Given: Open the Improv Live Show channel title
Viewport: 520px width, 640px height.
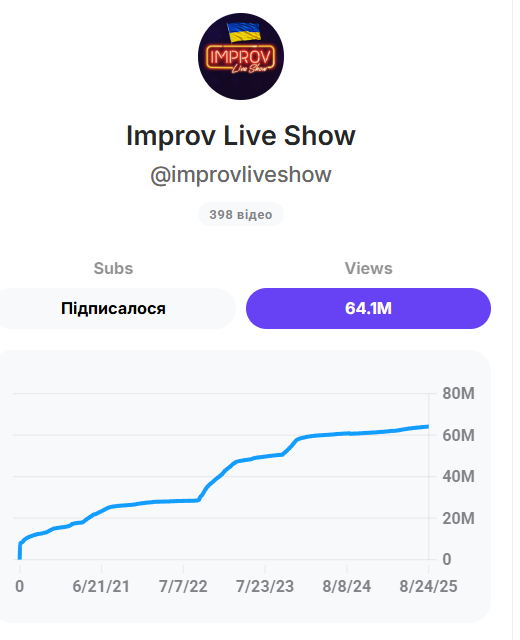Looking at the screenshot, I should (x=241, y=136).
